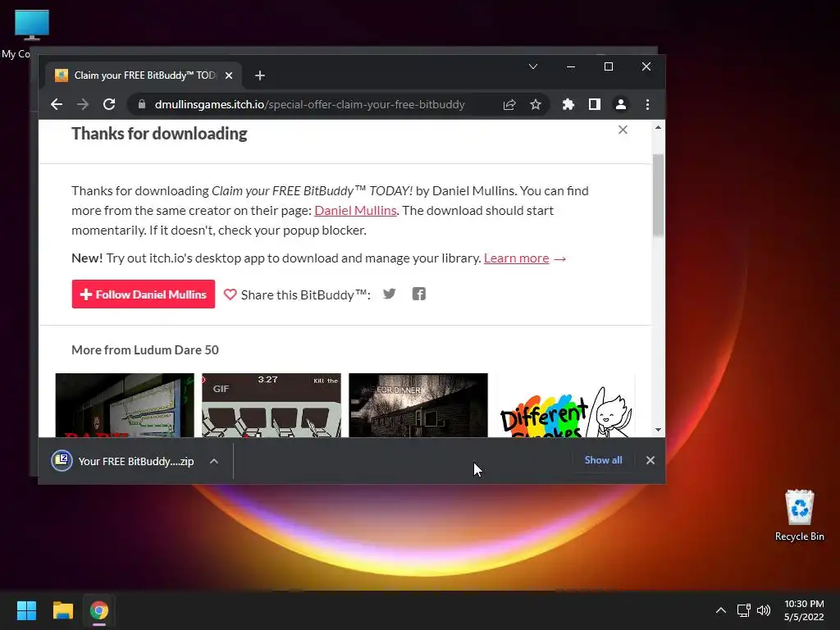Share this page via address bar icon
This screenshot has width=840, height=630.
[509, 104]
